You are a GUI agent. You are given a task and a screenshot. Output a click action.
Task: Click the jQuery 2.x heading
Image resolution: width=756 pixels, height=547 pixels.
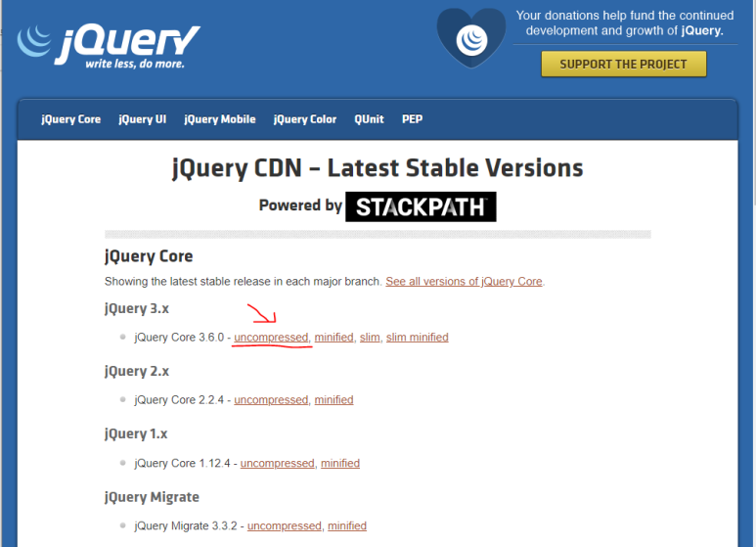coord(137,372)
